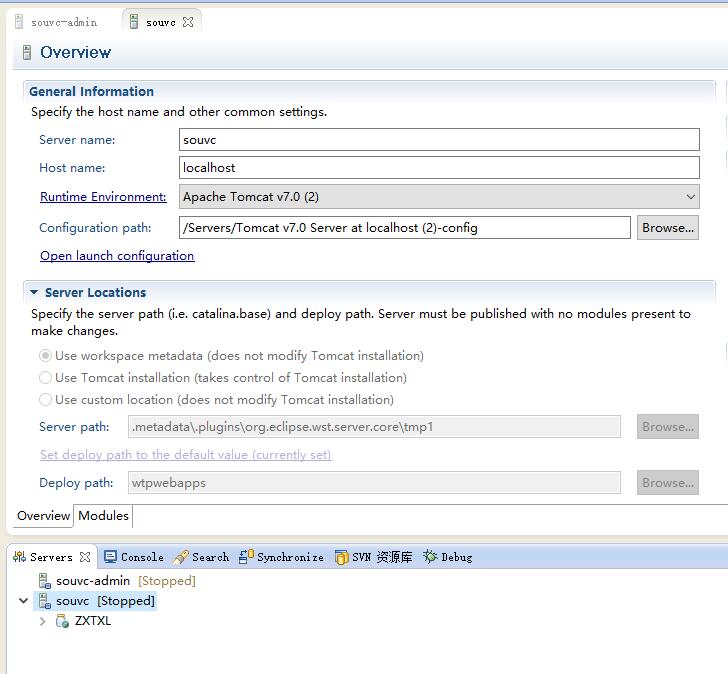Switch to the Modules tab

(x=103, y=516)
